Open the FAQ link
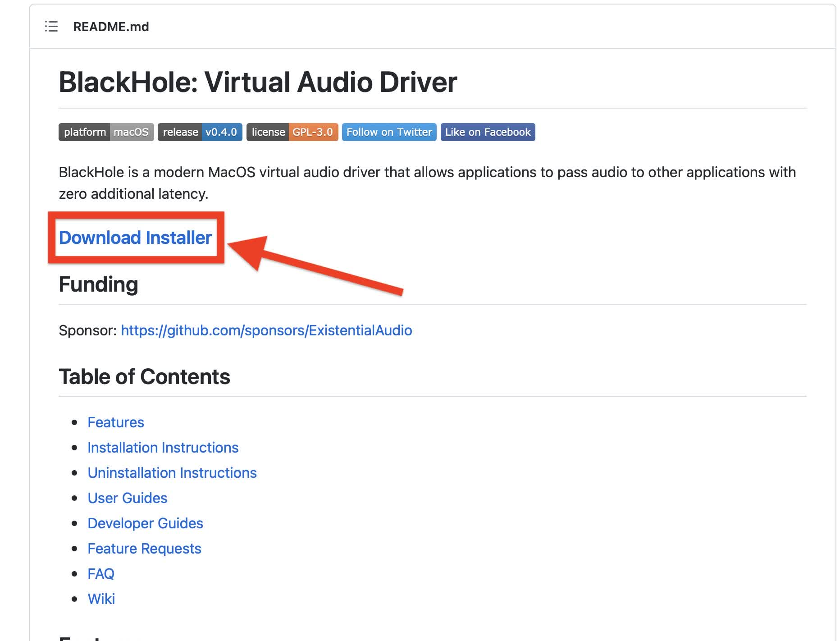840x641 pixels. pos(101,574)
